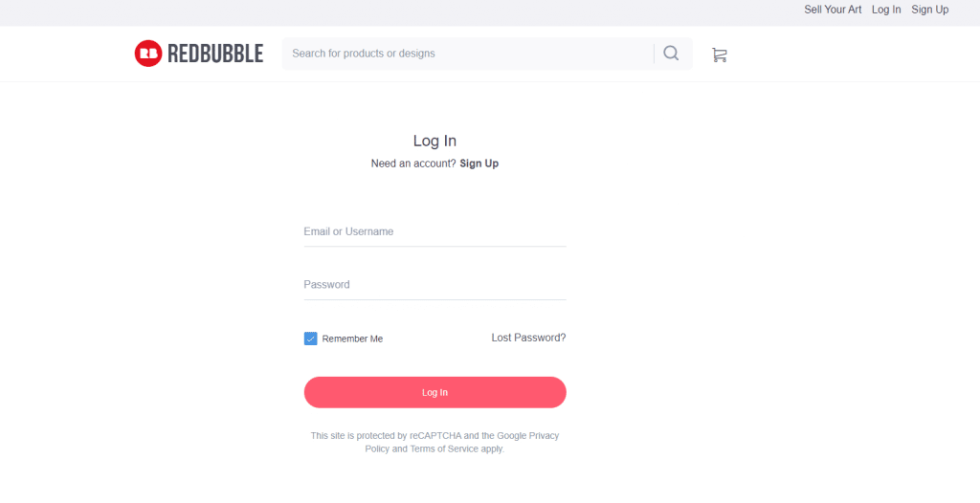Select Log In in the top navigation bar
This screenshot has height=503, width=980.
[x=886, y=10]
